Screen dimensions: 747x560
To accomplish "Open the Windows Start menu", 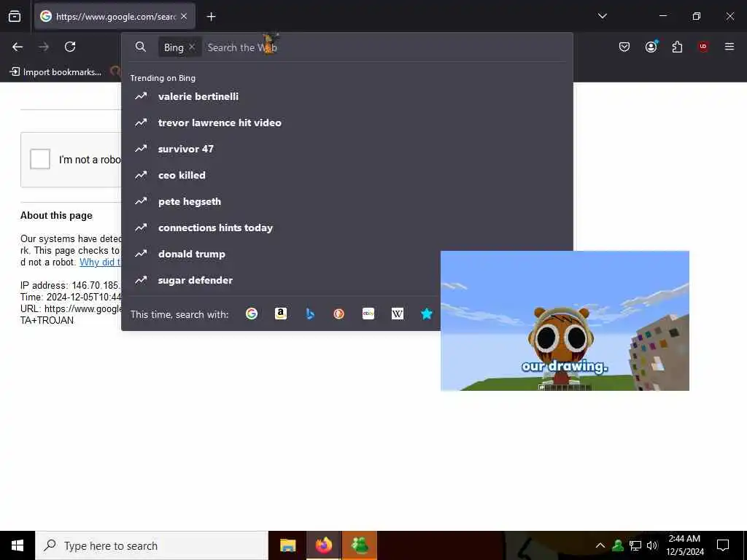I will click(18, 545).
